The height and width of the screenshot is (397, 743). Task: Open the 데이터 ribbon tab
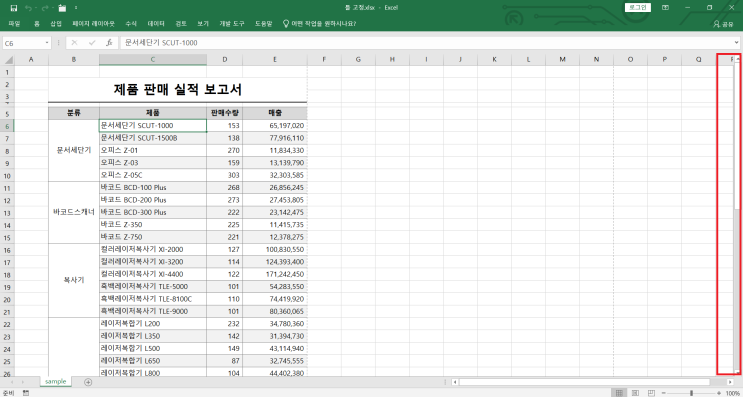[156, 23]
